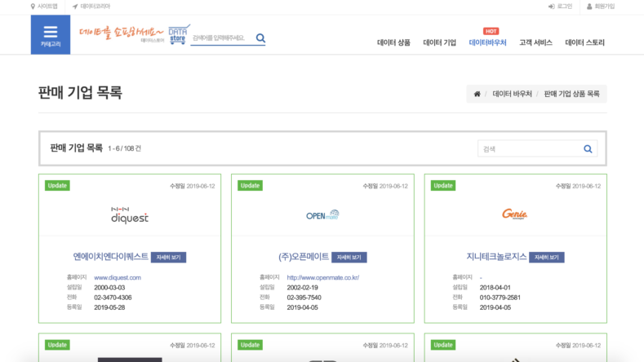The height and width of the screenshot is (362, 644).
Task: Click the Genie company logo
Action: point(515,214)
